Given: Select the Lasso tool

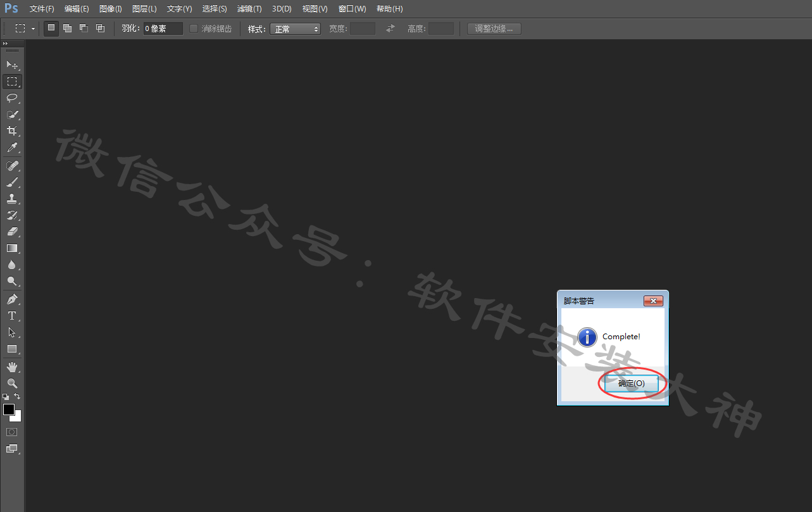Looking at the screenshot, I should pos(12,98).
